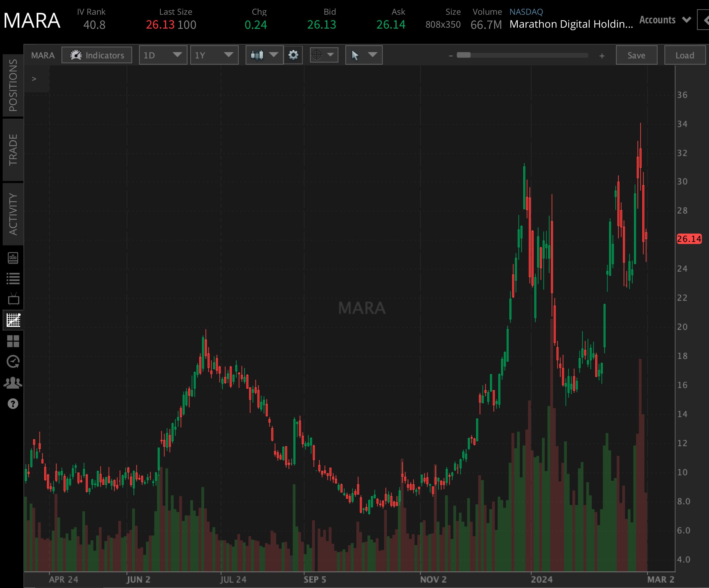This screenshot has width=709, height=588.
Task: Select the chart view sidebar icon
Action: tap(13, 320)
